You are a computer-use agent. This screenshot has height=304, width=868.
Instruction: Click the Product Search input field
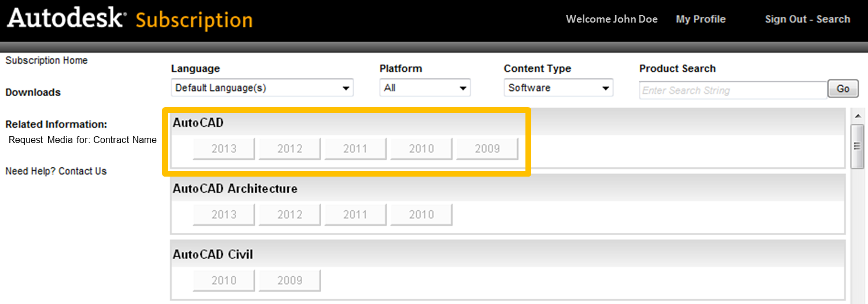[x=733, y=90]
